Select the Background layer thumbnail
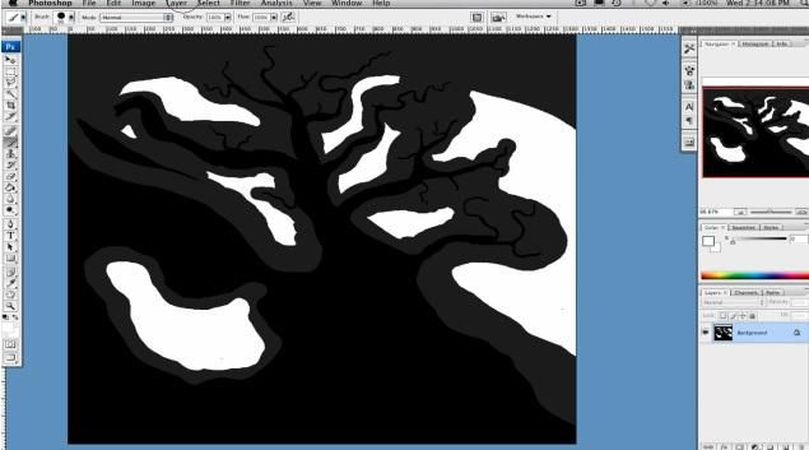The width and height of the screenshot is (809, 450). pos(723,332)
